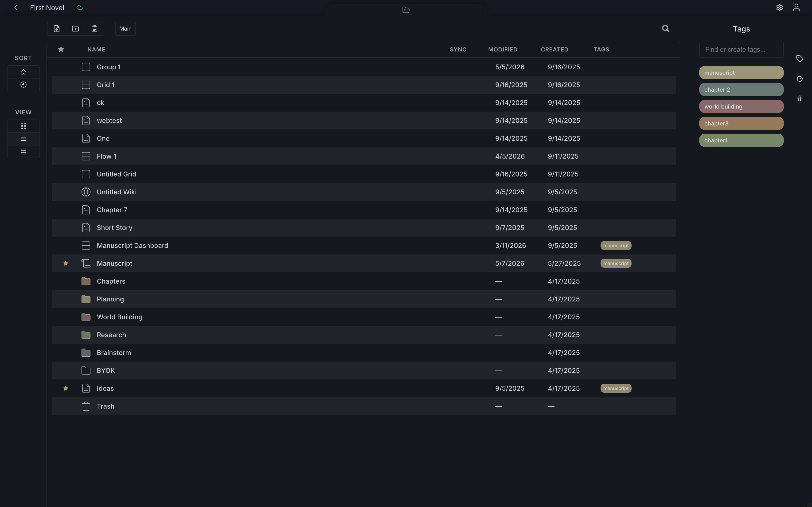Open the search magnifier icon
812x507 pixels.
(x=665, y=28)
